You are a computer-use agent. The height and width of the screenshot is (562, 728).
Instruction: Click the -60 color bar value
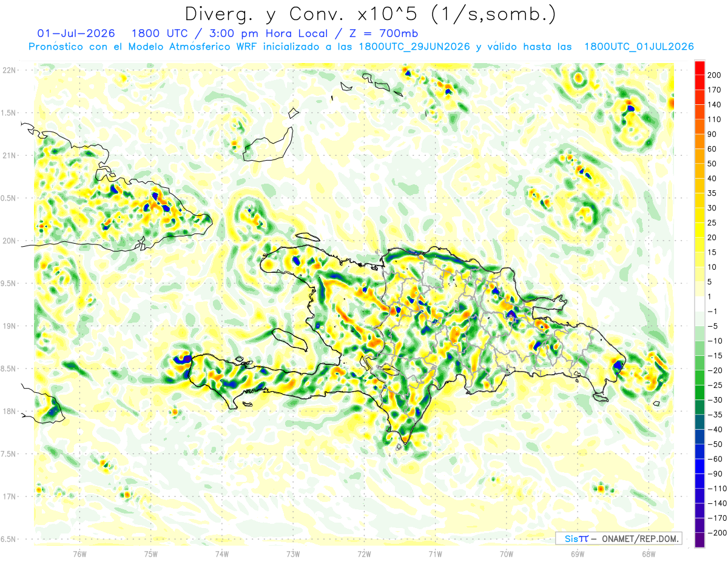click(714, 459)
